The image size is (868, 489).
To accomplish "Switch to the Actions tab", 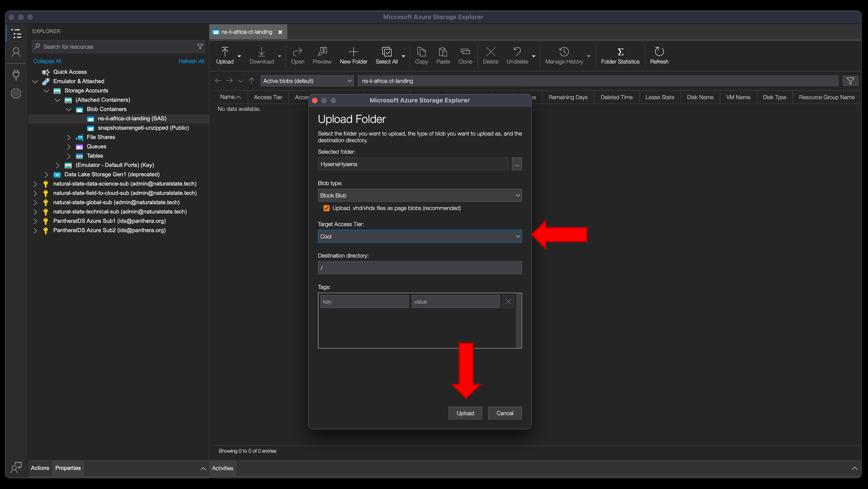I will (x=40, y=468).
